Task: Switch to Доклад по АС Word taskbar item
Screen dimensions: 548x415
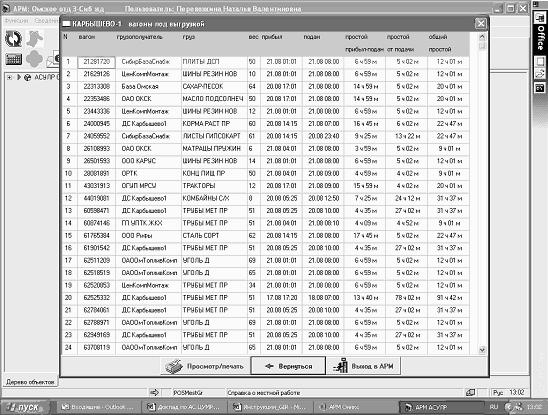Action: 183,407
